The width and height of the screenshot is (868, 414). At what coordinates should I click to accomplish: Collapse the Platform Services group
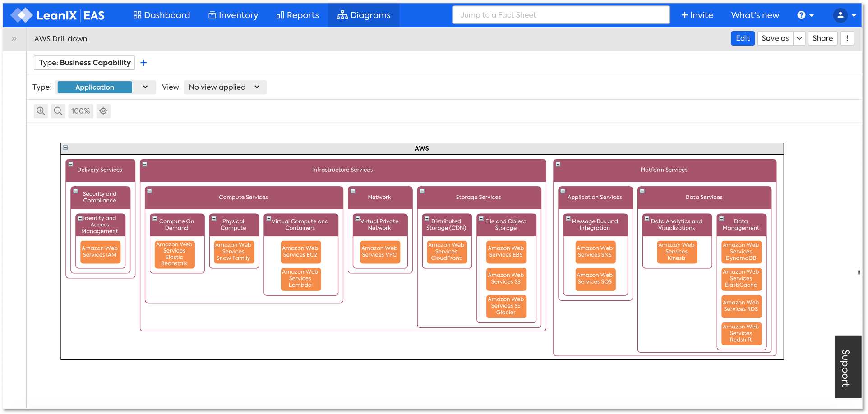pos(558,164)
